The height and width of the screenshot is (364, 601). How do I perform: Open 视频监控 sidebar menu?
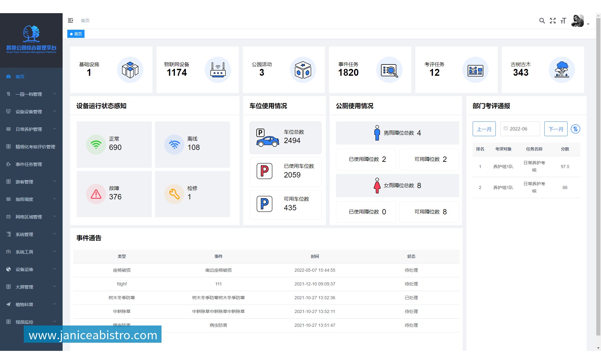31,322
